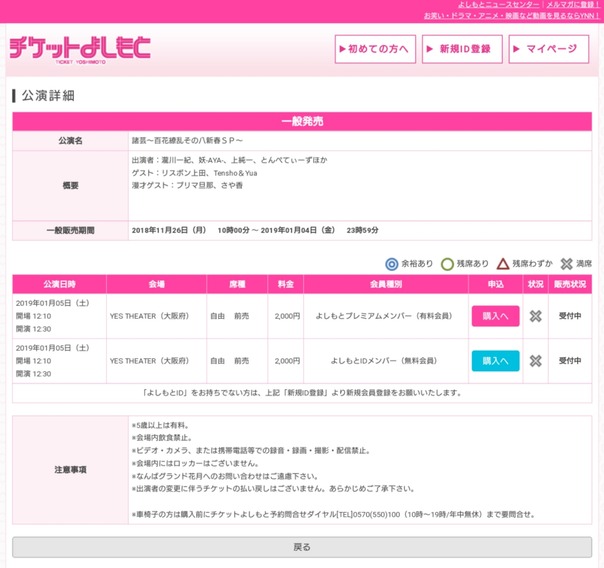Open よしもとニュースセンター link

click(498, 5)
